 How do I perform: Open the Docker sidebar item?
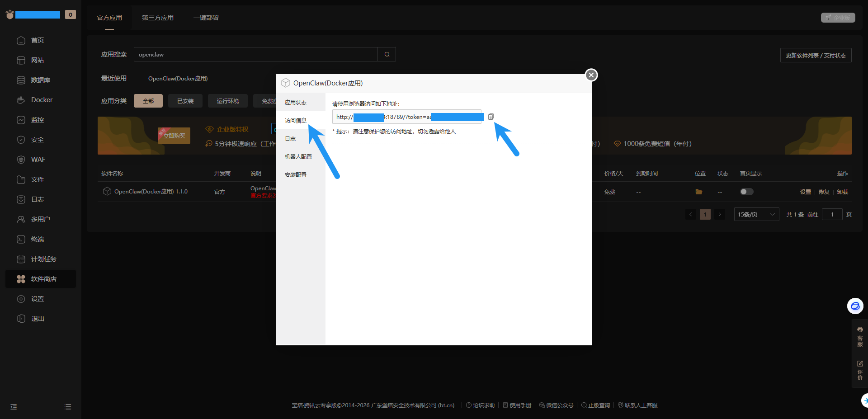[x=41, y=100]
